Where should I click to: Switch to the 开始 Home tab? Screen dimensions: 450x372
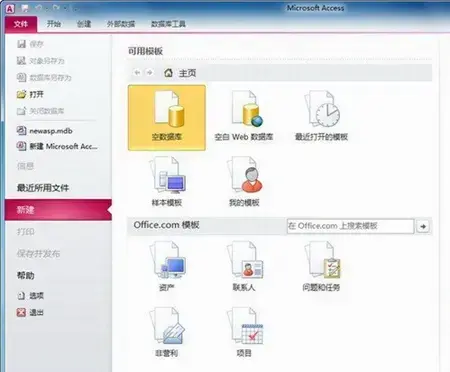[54, 24]
